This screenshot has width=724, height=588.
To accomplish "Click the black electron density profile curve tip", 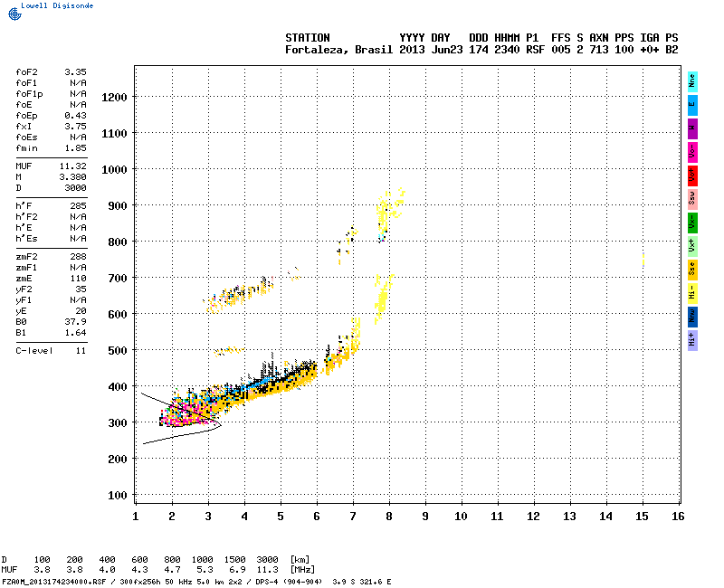I will click(x=220, y=425).
